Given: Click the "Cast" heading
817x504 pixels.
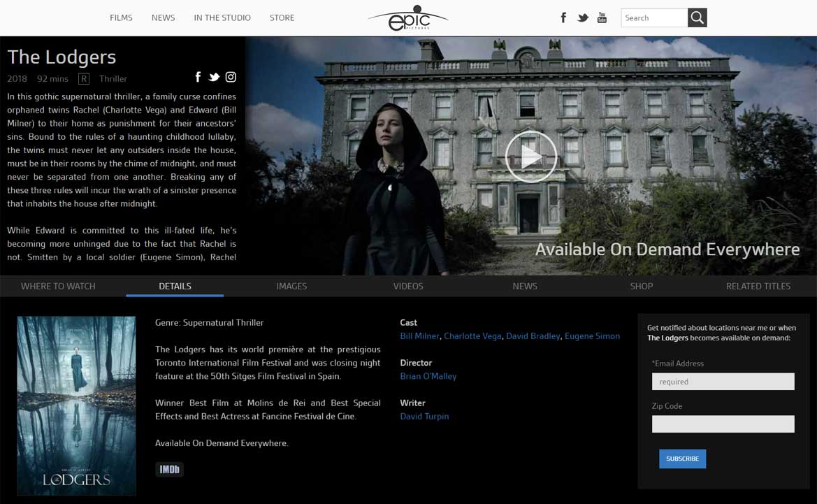Looking at the screenshot, I should [x=408, y=323].
